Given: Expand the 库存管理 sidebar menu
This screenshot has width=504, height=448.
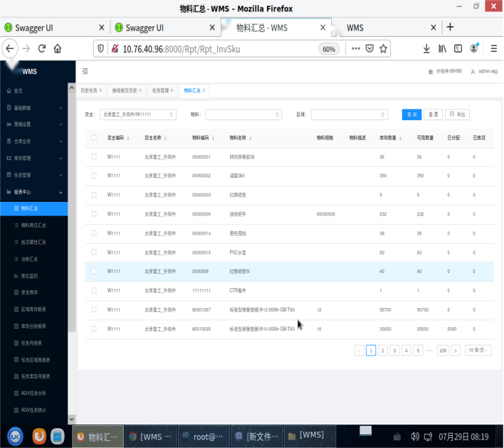Looking at the screenshot, I should pos(33,158).
